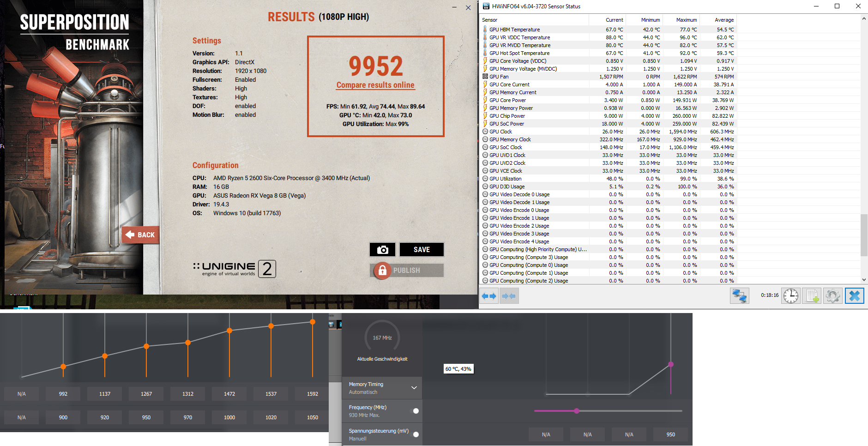Click the collapse columns arrows icon in HWiNFO
The image size is (868, 446).
pyautogui.click(x=508, y=296)
